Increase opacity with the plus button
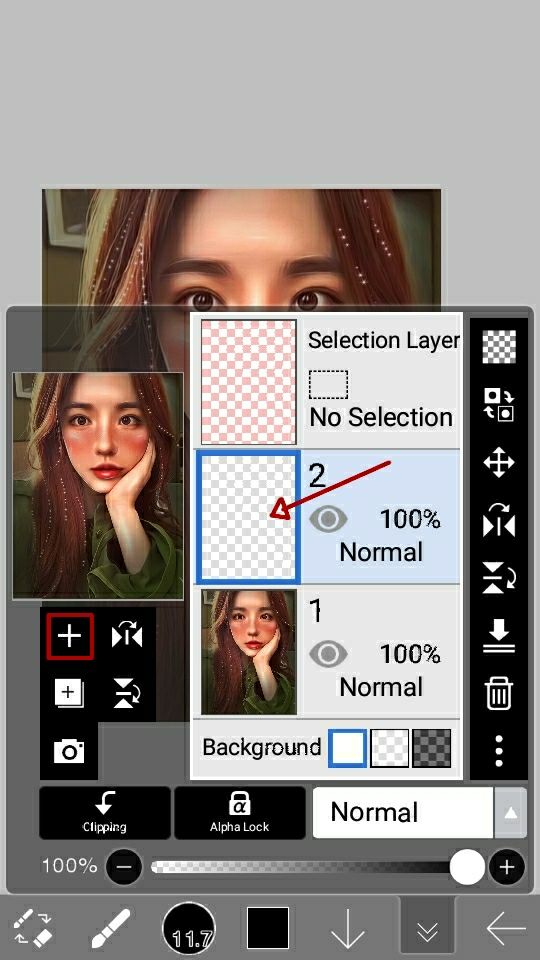 coord(507,867)
